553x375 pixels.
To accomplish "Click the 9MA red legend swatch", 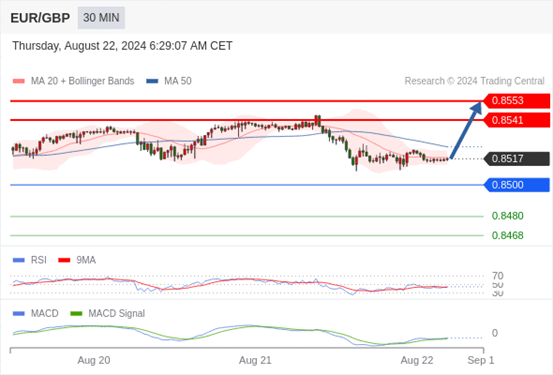I will pyautogui.click(x=64, y=260).
